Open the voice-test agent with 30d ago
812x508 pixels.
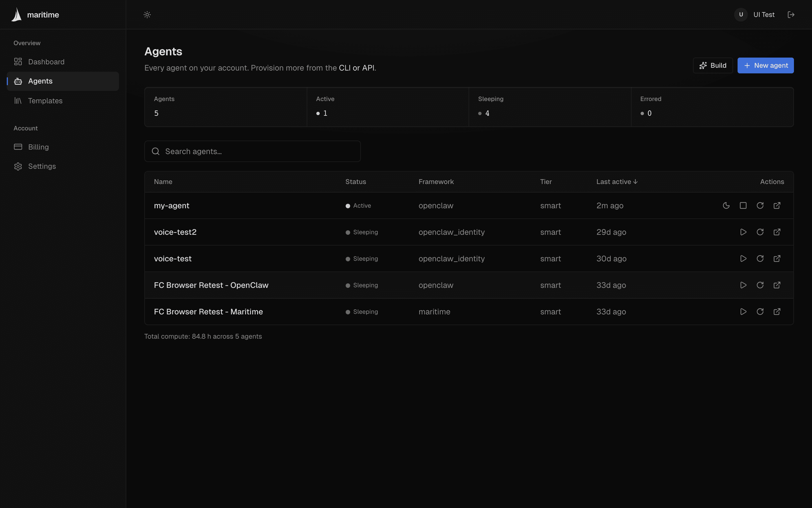173,259
